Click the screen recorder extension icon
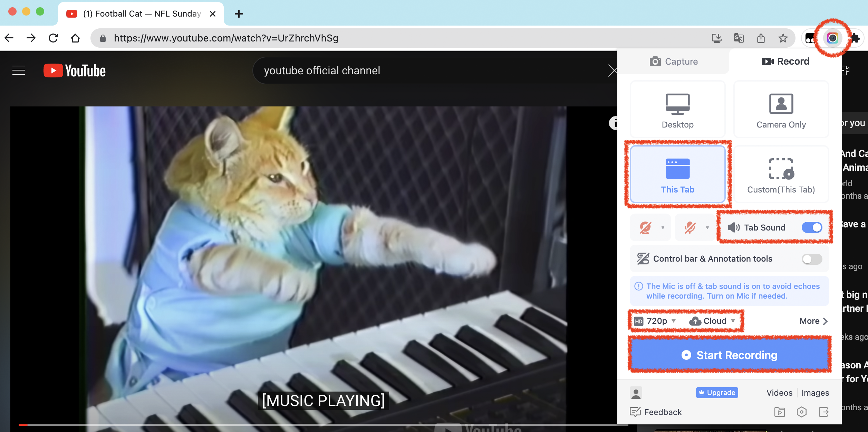Image resolution: width=868 pixels, height=432 pixels. 832,38
